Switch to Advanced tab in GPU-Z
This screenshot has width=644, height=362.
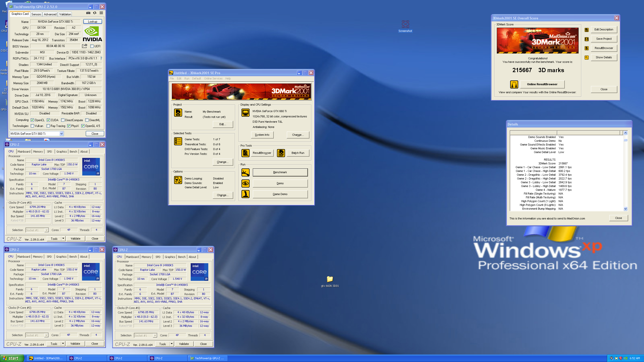50,14
